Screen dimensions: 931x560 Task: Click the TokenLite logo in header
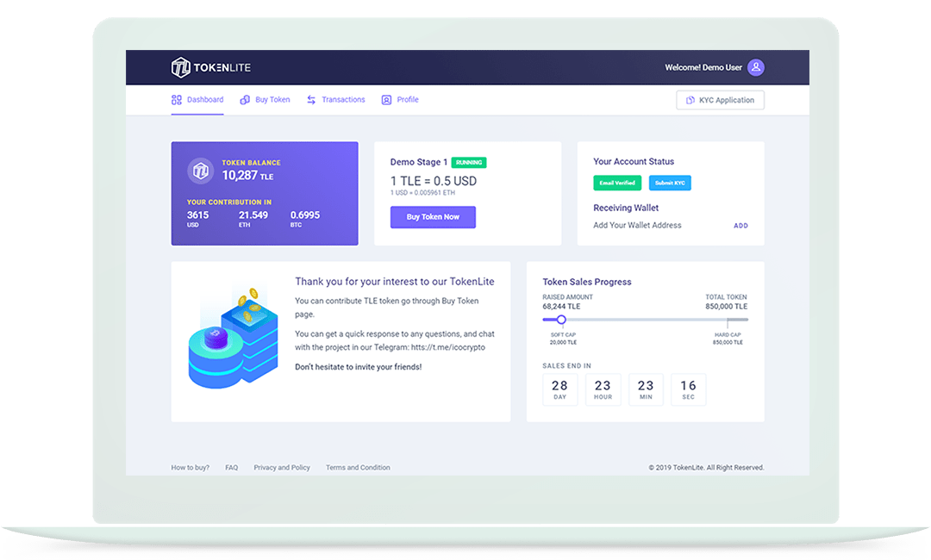pos(210,67)
